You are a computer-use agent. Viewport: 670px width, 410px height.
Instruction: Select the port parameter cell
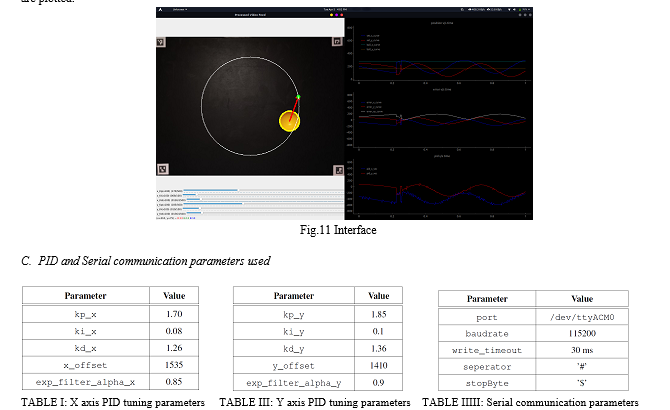click(487, 317)
